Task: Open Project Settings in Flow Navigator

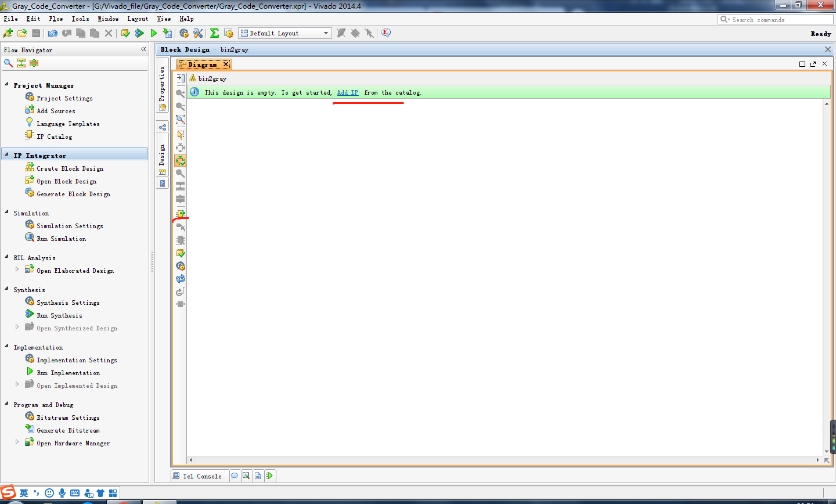Action: pyautogui.click(x=64, y=98)
